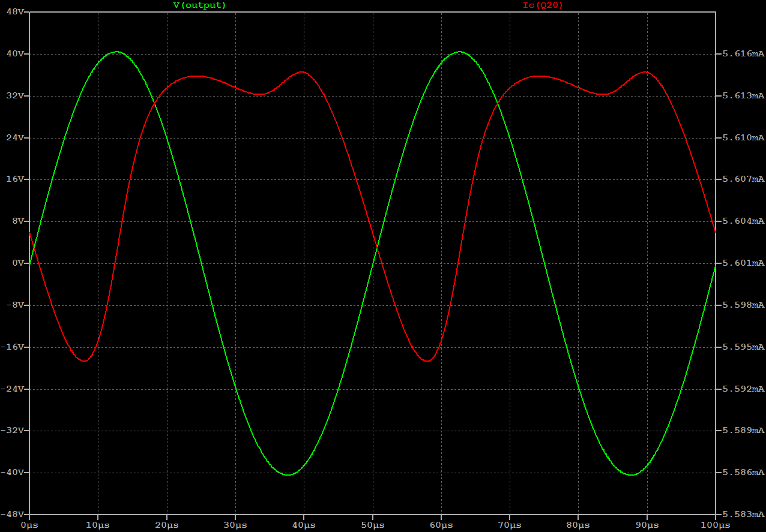Click the 0V left axis label
Image resolution: width=766 pixels, height=532 pixels.
click(17, 263)
